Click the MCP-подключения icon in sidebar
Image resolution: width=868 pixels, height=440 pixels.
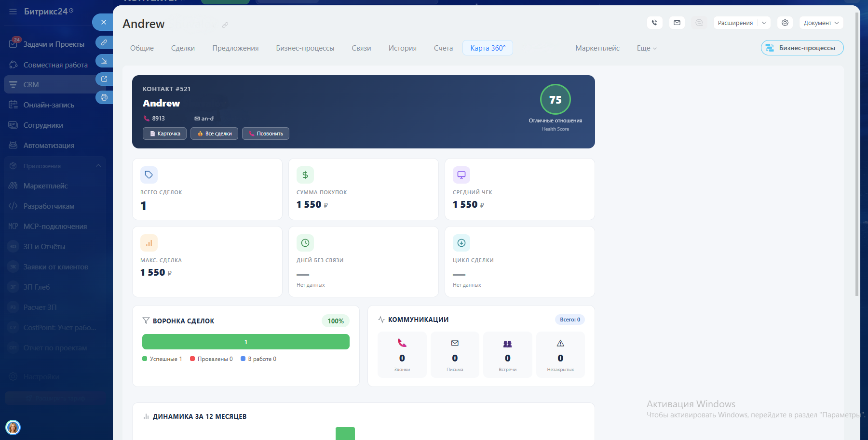click(x=14, y=227)
